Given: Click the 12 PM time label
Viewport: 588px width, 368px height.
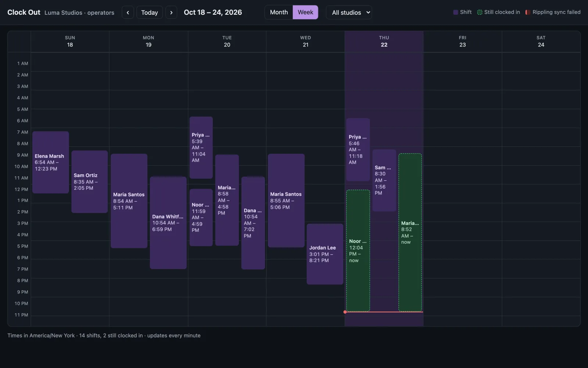Looking at the screenshot, I should pyautogui.click(x=21, y=189).
